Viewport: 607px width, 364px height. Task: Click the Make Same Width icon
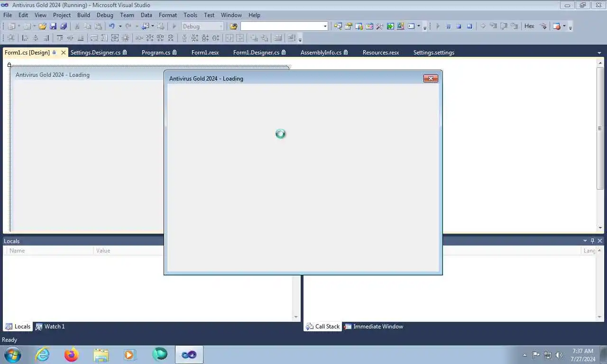(x=94, y=38)
